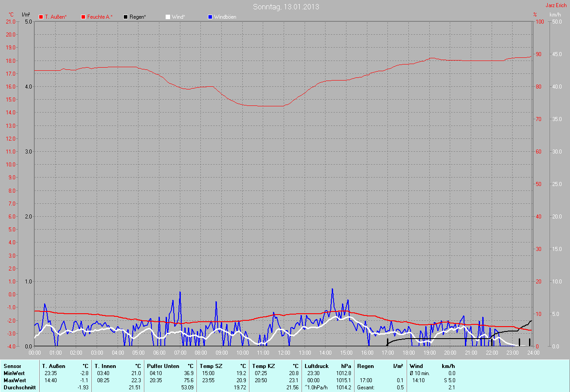Click the T. Außen average "-1.93"

[x=83, y=388]
